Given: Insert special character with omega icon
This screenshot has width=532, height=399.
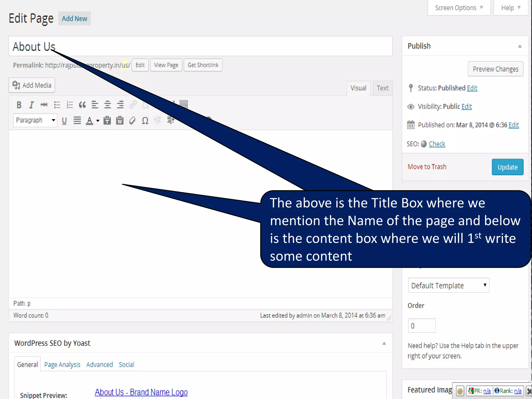Looking at the screenshot, I should point(145,121).
